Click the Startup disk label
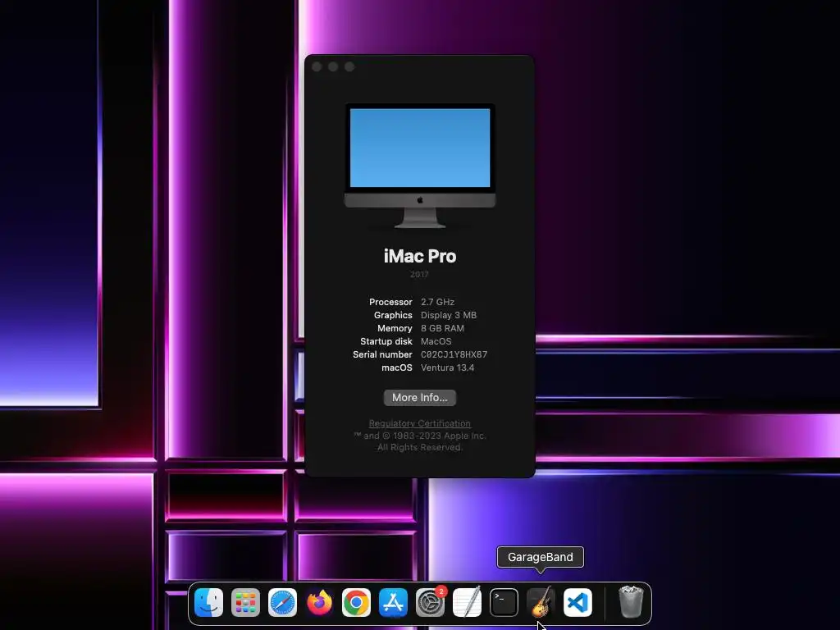This screenshot has width=840, height=630. coord(386,341)
